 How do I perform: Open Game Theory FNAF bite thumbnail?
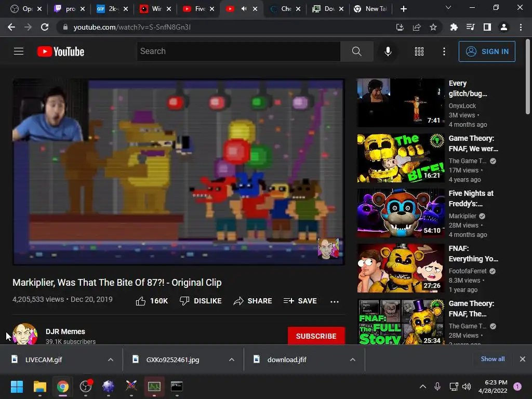(x=401, y=158)
